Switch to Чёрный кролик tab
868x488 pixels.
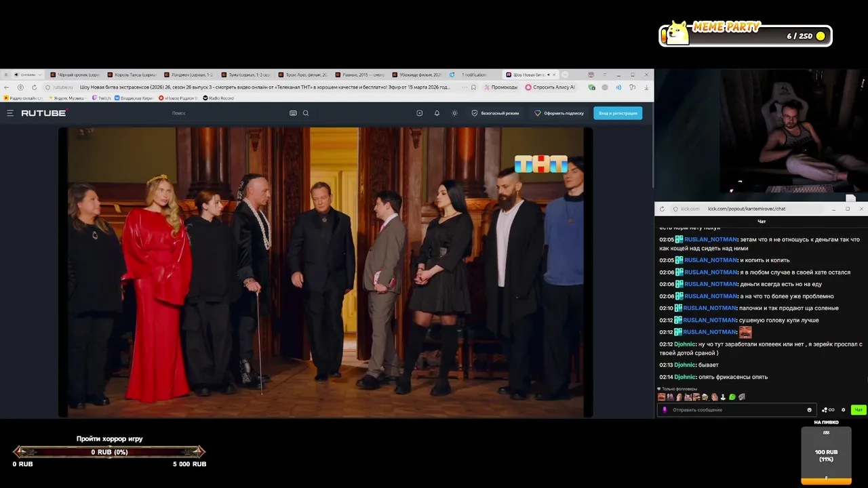pyautogui.click(x=75, y=75)
